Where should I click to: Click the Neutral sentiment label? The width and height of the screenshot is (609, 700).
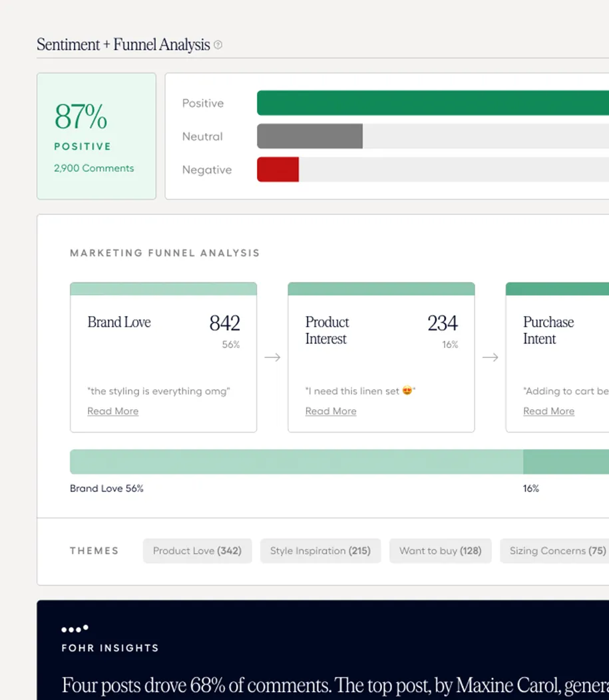[202, 136]
